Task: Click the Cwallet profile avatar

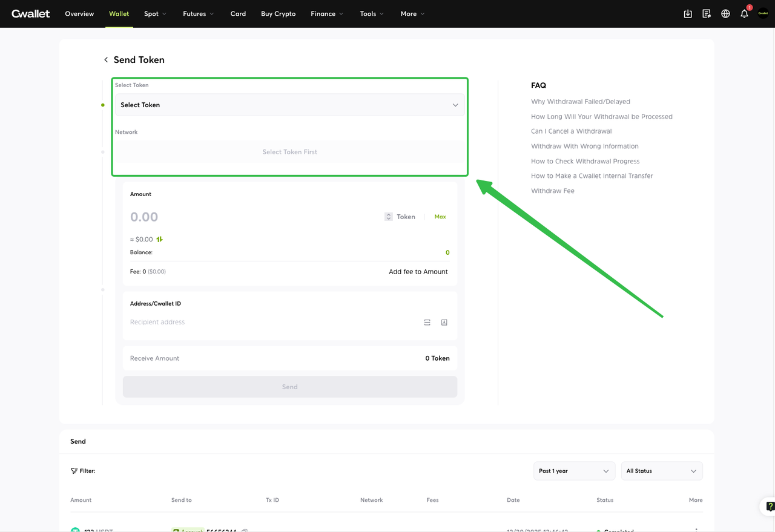Action: (763, 13)
